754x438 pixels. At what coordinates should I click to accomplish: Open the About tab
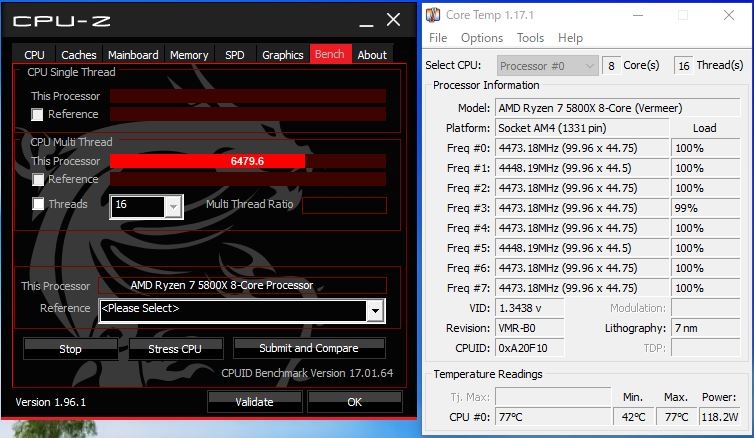(x=372, y=55)
